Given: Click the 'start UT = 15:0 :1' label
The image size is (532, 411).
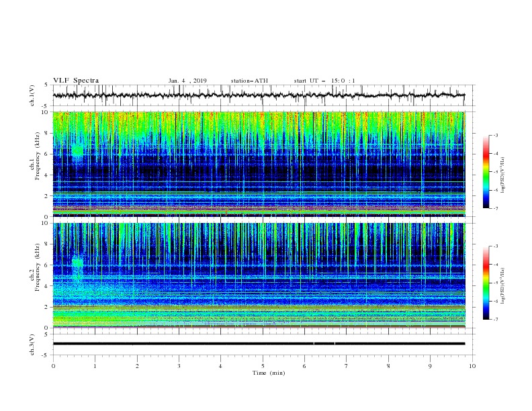Looking at the screenshot, I should (x=324, y=81).
